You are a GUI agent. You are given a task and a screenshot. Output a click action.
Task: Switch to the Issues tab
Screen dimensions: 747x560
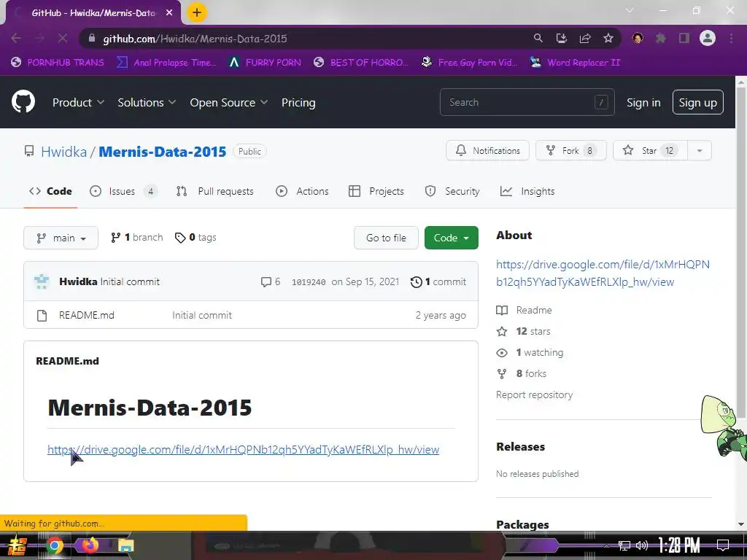(123, 191)
